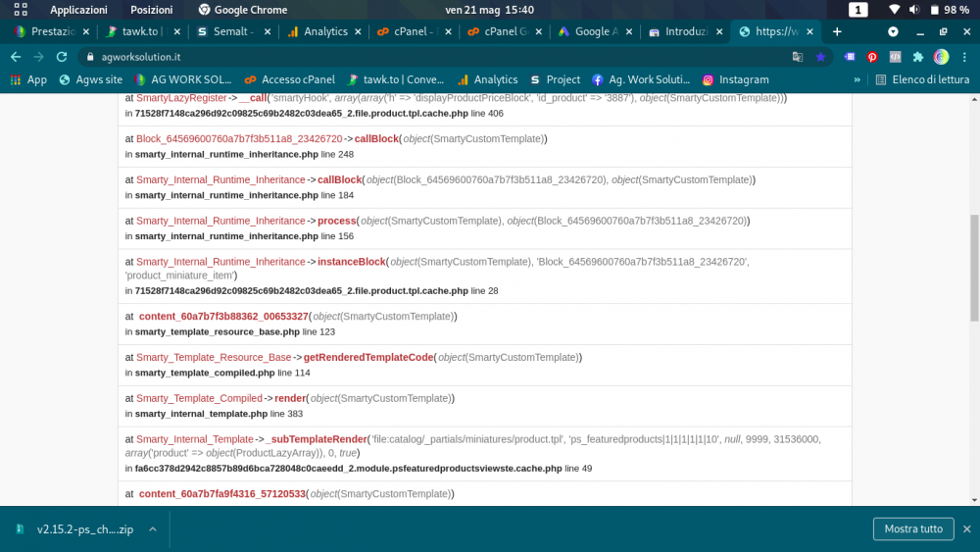Open the Chrome tab search dropdown

click(893, 31)
